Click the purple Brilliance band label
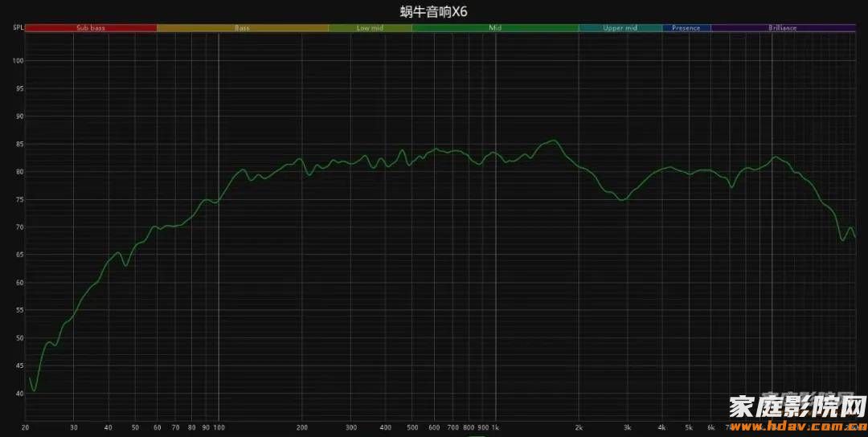Viewport: 868px width, 437px height. click(782, 28)
